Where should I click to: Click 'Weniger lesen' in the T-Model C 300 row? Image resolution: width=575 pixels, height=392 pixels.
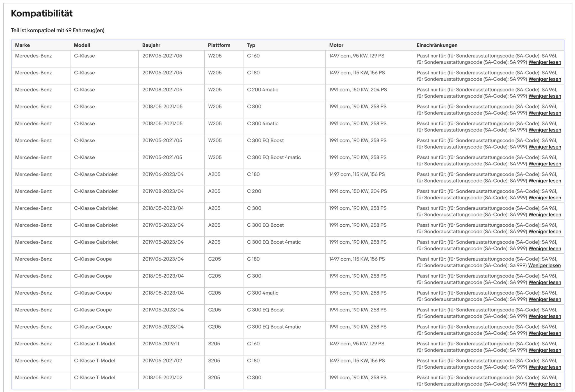coord(545,384)
